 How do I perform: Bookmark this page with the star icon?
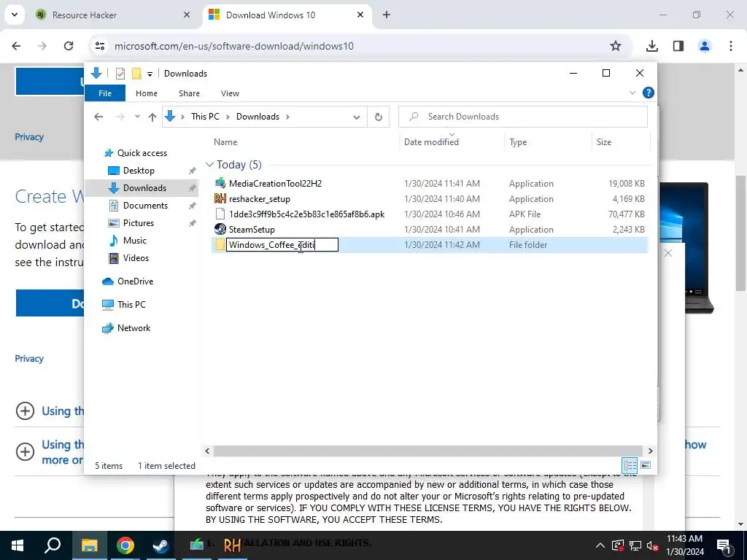tap(616, 46)
